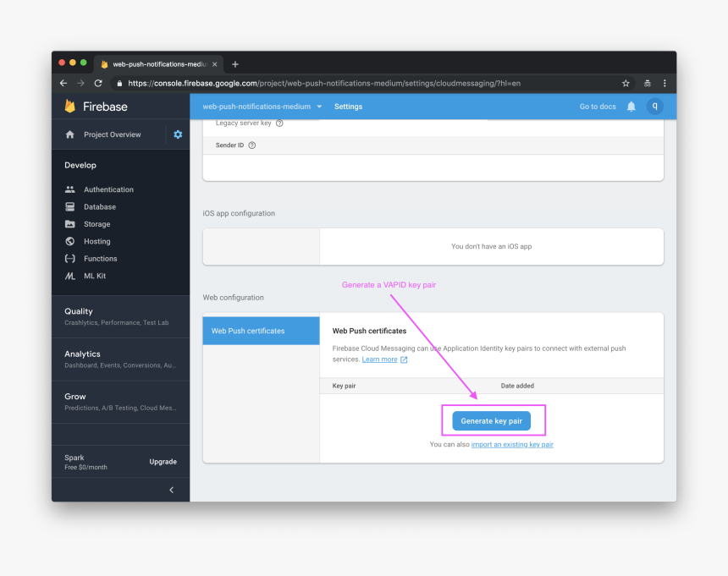Image resolution: width=728 pixels, height=576 pixels.
Task: Click import an existing key pair link
Action: coord(512,444)
